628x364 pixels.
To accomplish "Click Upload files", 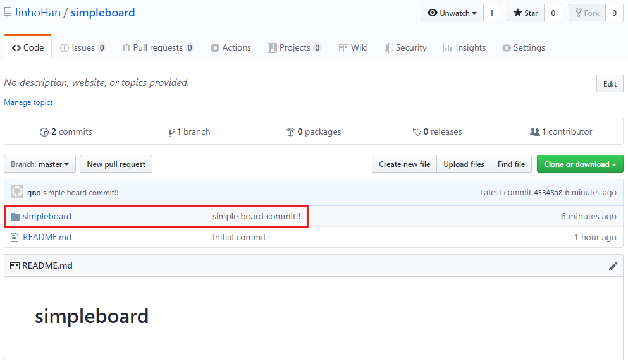I will 464,164.
